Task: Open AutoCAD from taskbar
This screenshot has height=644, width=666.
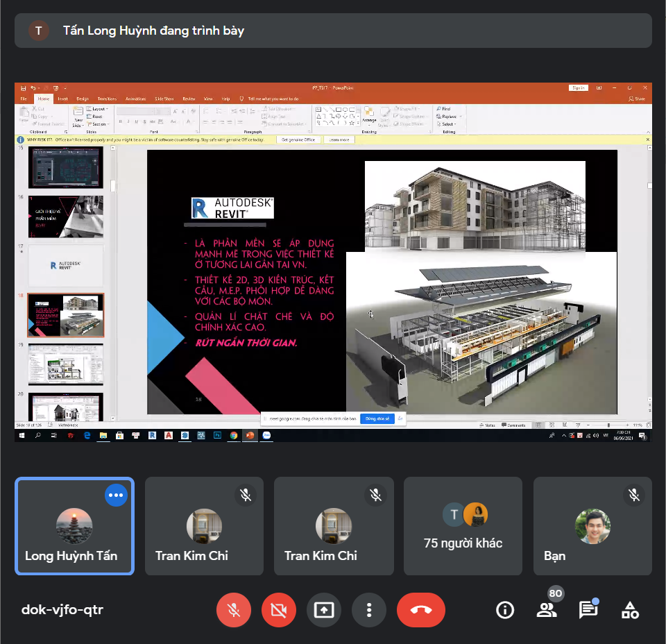Action: pyautogui.click(x=169, y=435)
